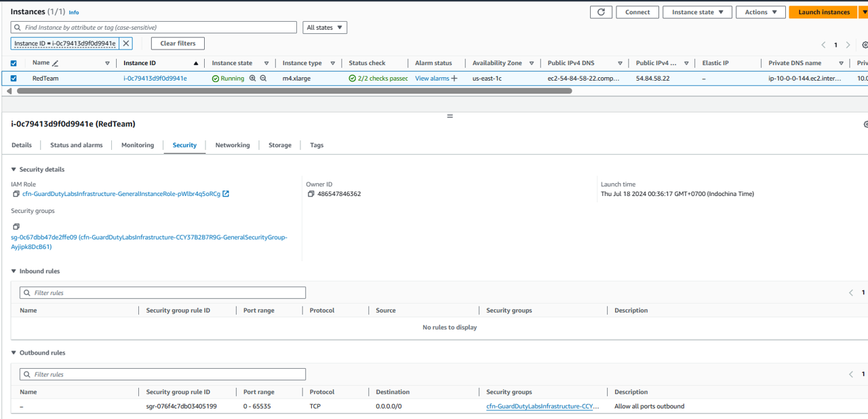Click the Launch instances button

pos(824,12)
